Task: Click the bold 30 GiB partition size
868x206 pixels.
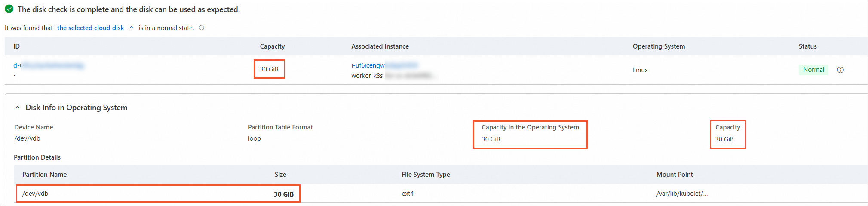Action: (284, 194)
